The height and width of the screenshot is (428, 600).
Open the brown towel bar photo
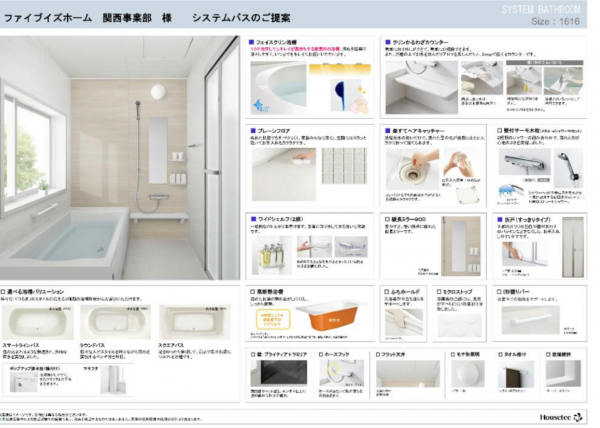pos(516,374)
